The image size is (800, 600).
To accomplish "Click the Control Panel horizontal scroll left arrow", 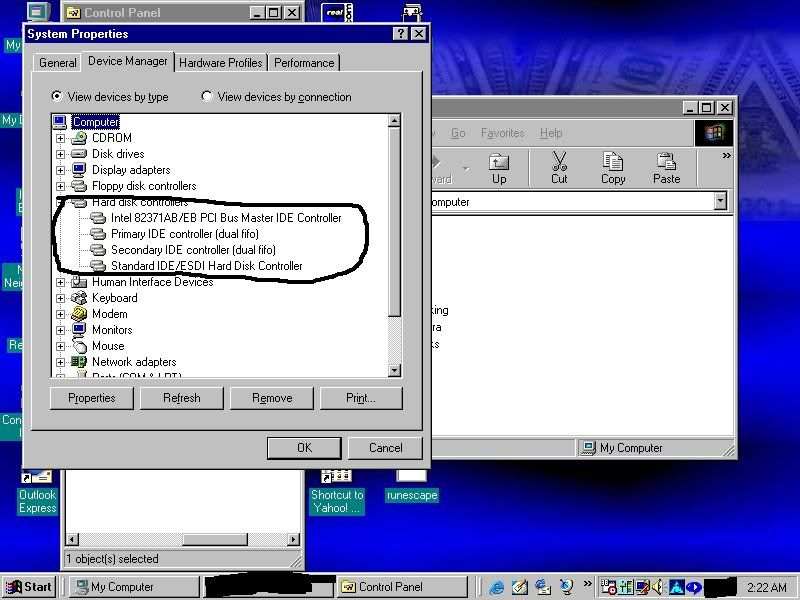I will tap(72, 539).
